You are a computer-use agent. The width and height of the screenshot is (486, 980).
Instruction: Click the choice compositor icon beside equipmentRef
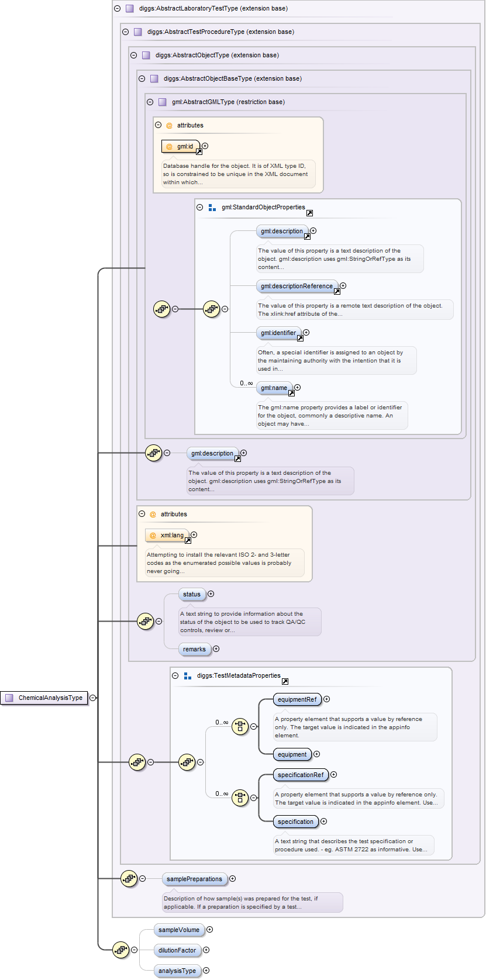click(x=240, y=727)
